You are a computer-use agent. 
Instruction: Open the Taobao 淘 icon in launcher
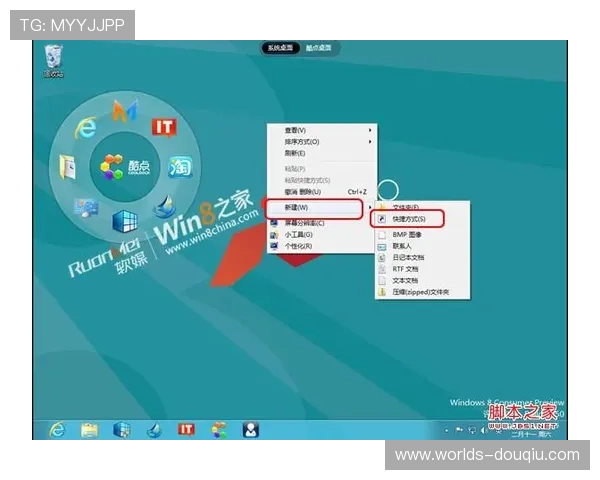tap(179, 165)
